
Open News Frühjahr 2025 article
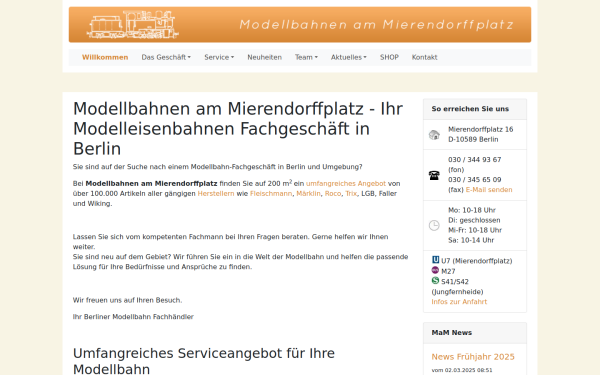473,357
